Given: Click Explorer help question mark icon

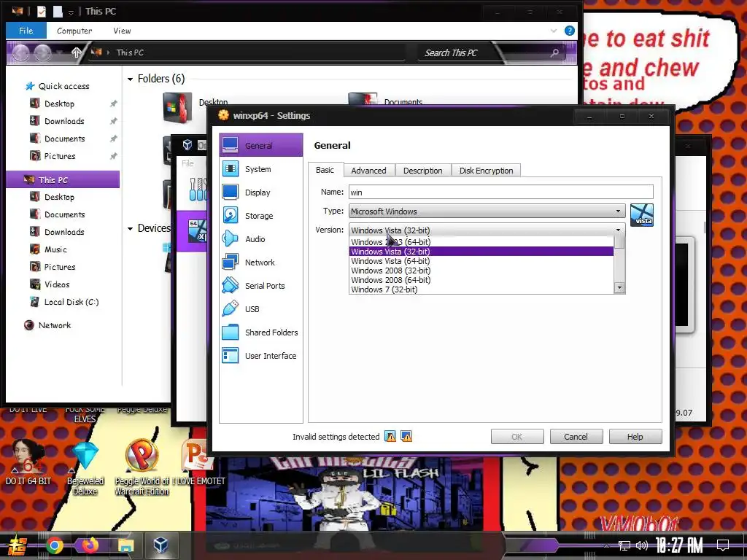Looking at the screenshot, I should (569, 31).
